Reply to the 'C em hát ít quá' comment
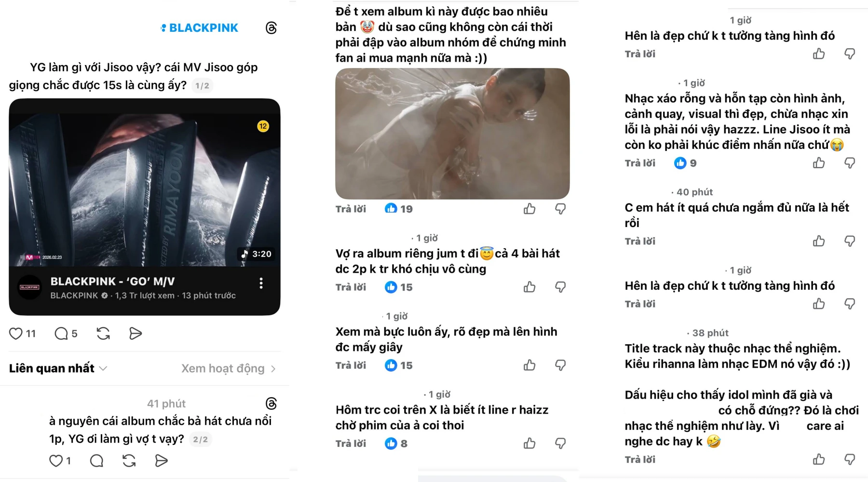 [640, 241]
